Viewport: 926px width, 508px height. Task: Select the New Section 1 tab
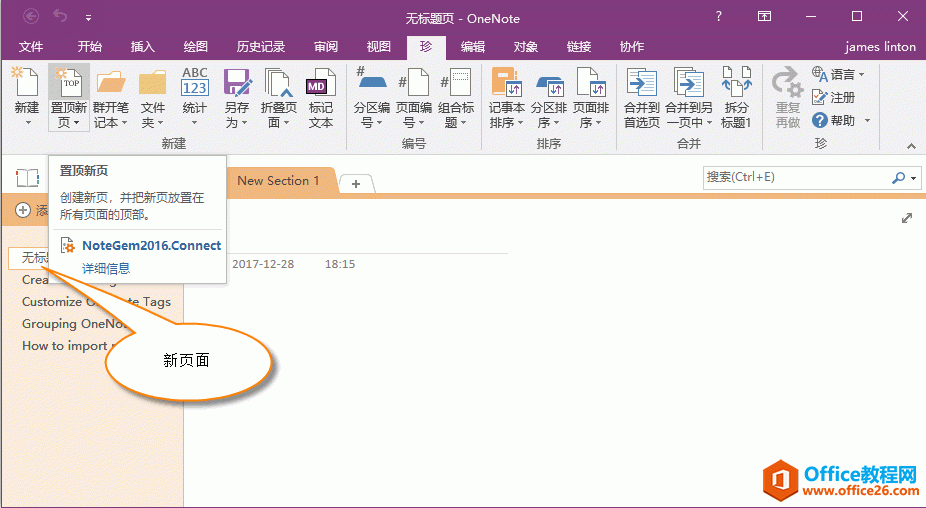point(278,180)
